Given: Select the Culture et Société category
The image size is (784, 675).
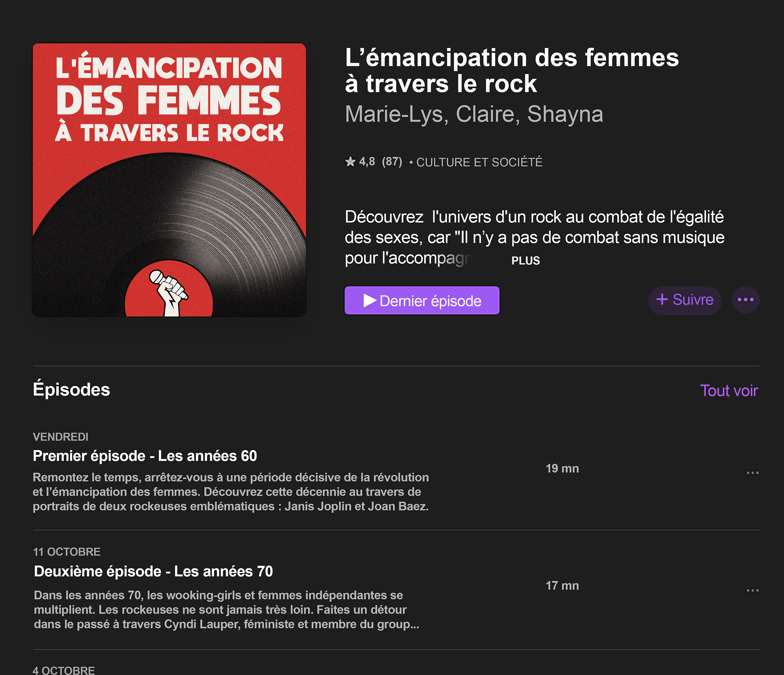Looking at the screenshot, I should click(x=479, y=162).
